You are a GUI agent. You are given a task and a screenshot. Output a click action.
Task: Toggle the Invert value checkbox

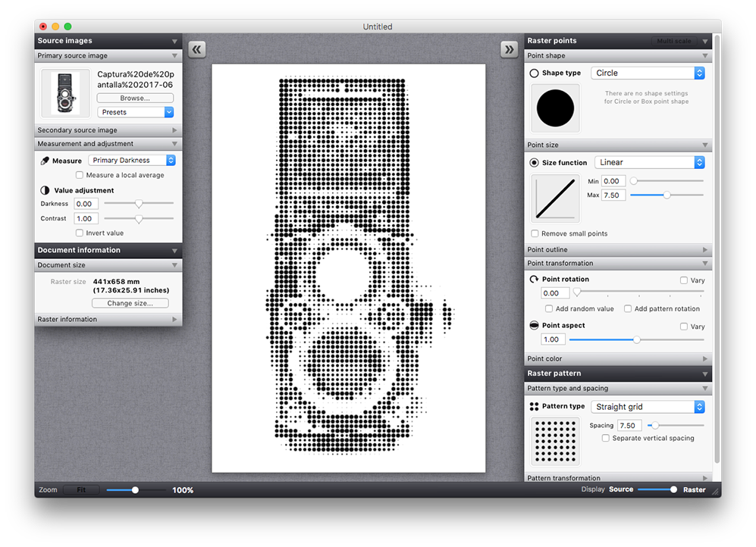pyautogui.click(x=80, y=233)
